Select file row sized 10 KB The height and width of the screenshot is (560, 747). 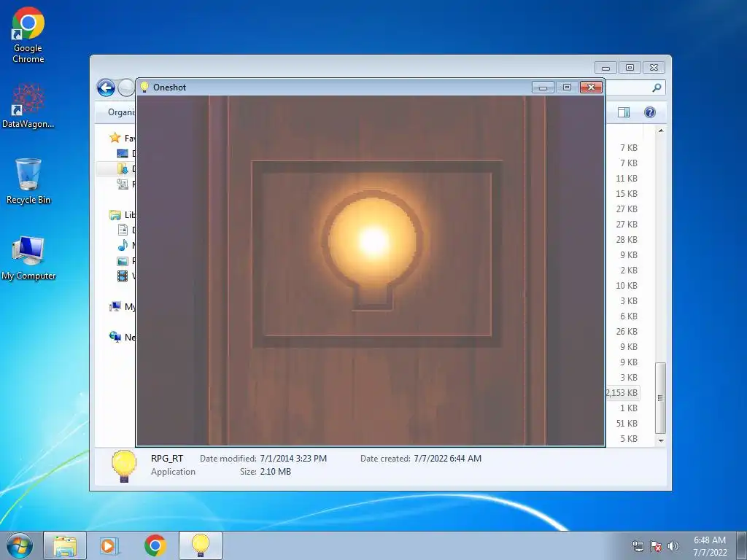(x=627, y=286)
